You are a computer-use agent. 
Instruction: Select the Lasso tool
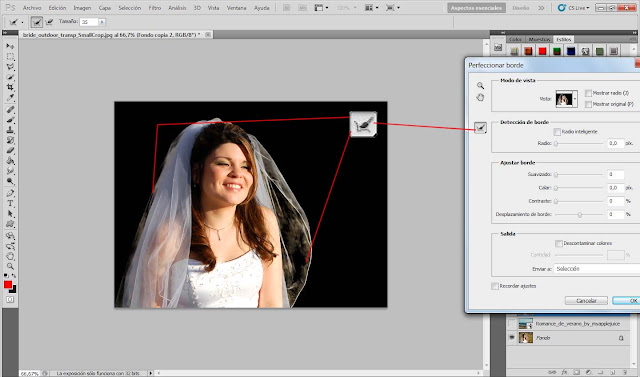(10, 67)
